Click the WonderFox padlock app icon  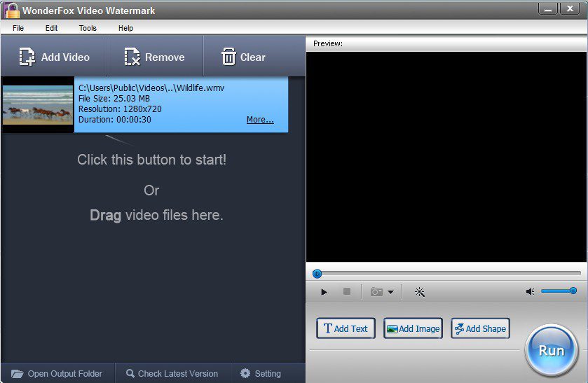tap(12, 10)
